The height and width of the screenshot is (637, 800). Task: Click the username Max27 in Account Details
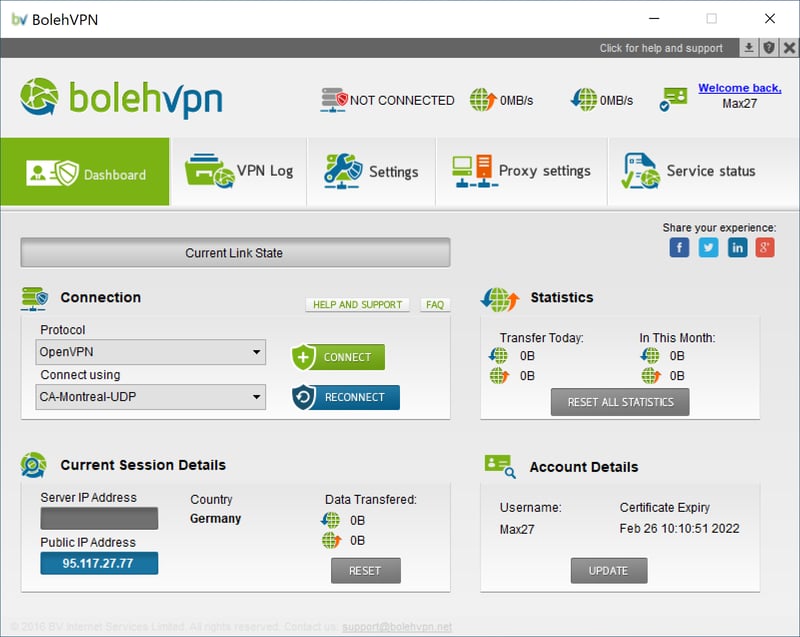(x=517, y=529)
